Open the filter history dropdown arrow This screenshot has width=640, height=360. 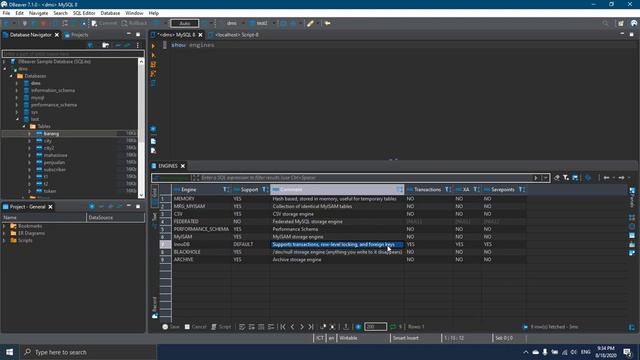click(x=545, y=178)
